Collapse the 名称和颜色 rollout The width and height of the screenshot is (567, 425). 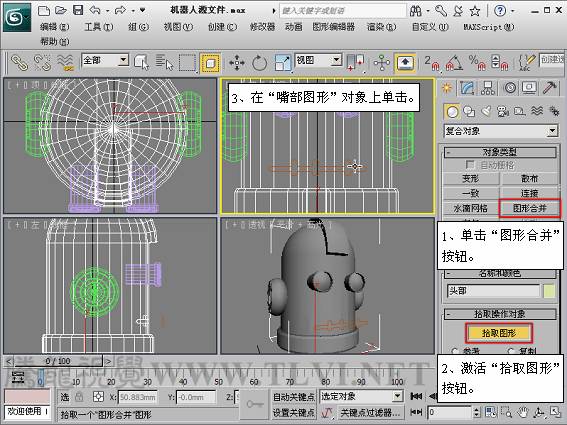click(500, 273)
